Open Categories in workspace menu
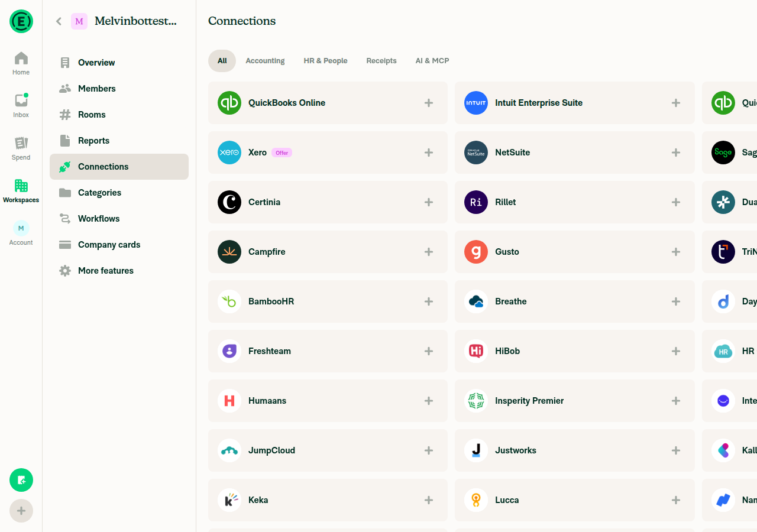This screenshot has width=757, height=532. click(x=119, y=193)
